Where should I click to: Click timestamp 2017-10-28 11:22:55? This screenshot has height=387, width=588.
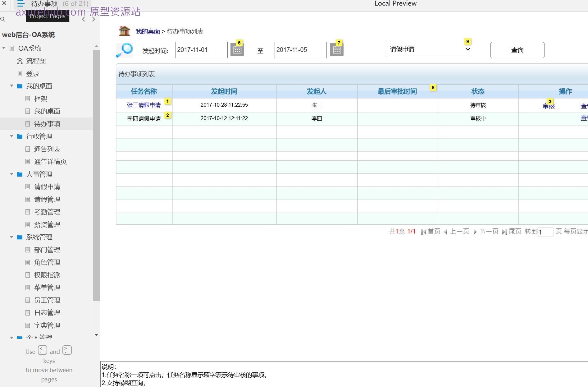click(x=224, y=105)
